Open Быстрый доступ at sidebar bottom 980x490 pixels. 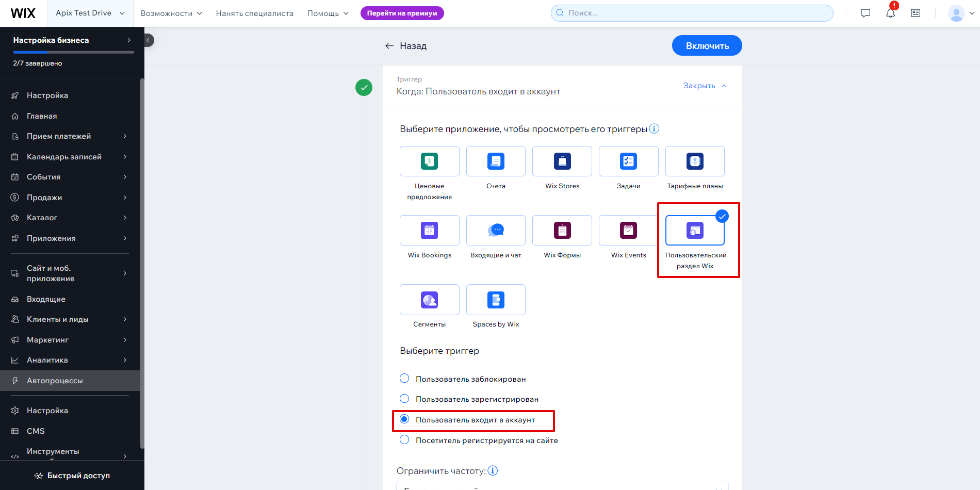72,476
